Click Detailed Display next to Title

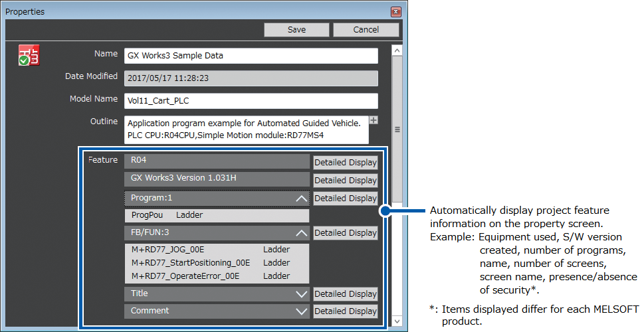345,293
